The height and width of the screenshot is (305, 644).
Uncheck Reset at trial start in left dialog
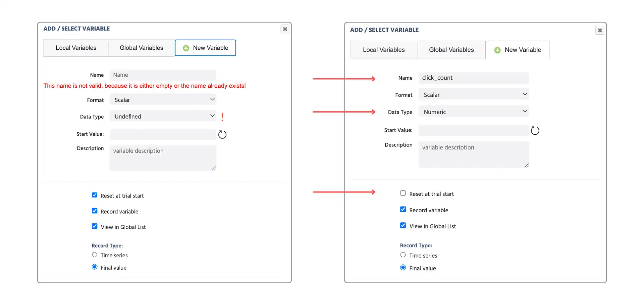click(95, 195)
